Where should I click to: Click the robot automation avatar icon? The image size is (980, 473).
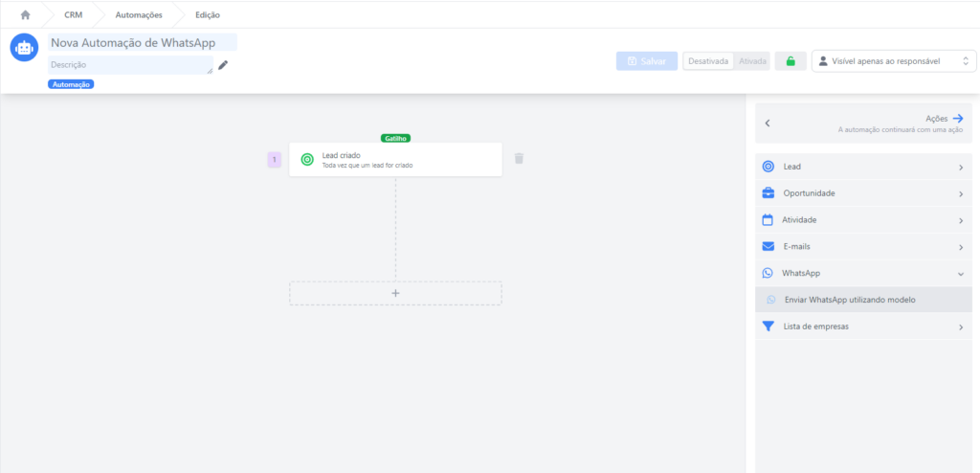[x=24, y=48]
